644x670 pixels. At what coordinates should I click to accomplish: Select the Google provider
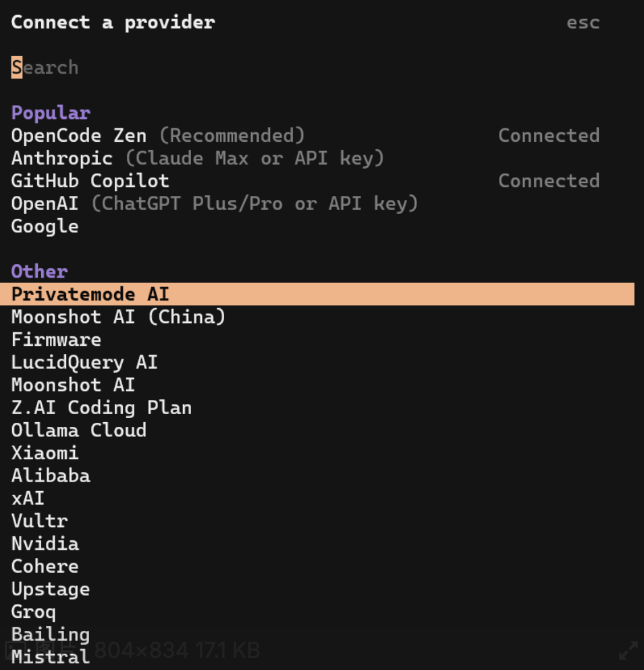(45, 226)
